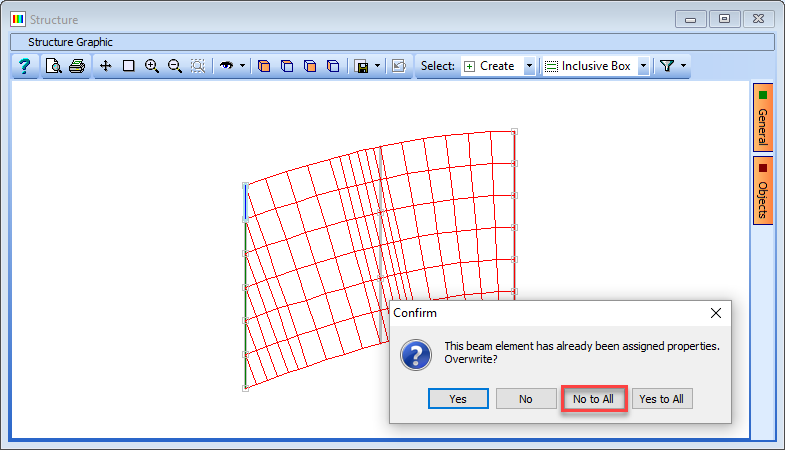Expand the Create dropdown arrow
Viewport: 785px width, 450px height.
point(529,66)
